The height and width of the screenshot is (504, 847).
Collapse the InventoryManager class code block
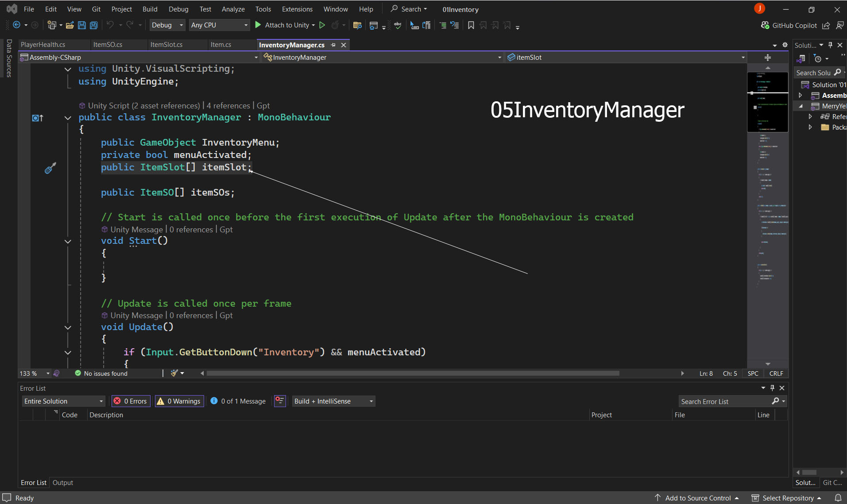[68, 118]
